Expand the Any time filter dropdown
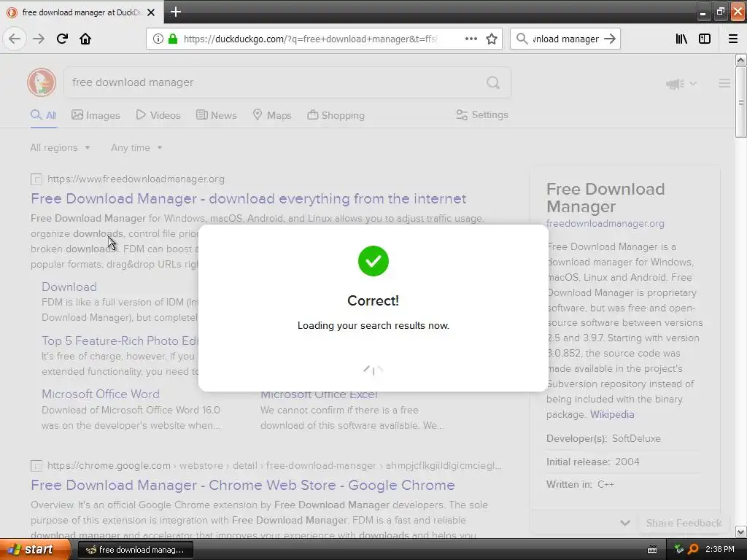Viewport: 747px width, 560px height. (136, 147)
